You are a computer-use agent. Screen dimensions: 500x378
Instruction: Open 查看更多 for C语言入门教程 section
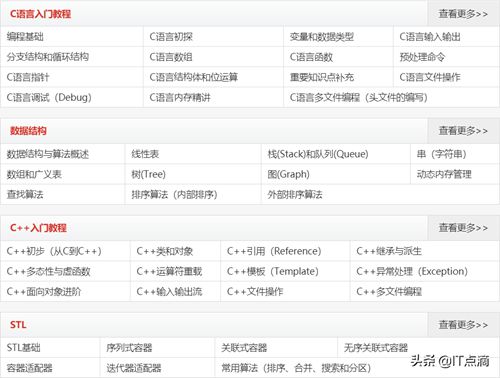point(463,14)
